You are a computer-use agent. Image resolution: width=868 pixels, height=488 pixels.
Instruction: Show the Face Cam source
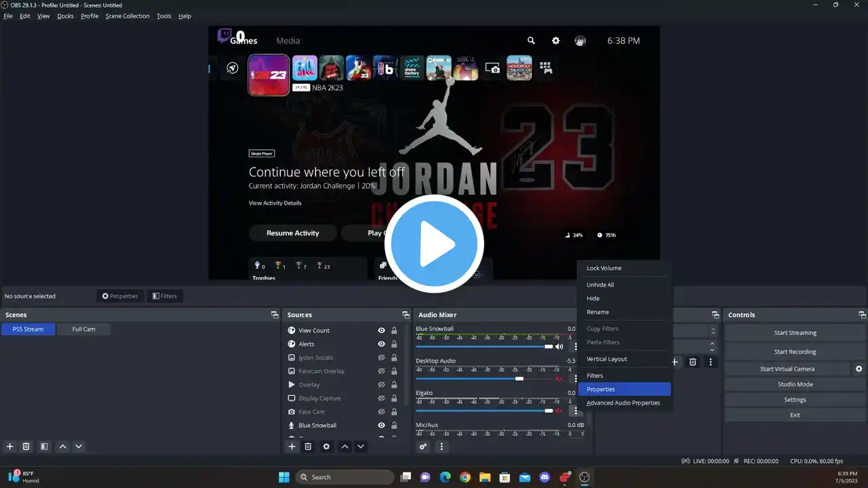click(x=382, y=412)
